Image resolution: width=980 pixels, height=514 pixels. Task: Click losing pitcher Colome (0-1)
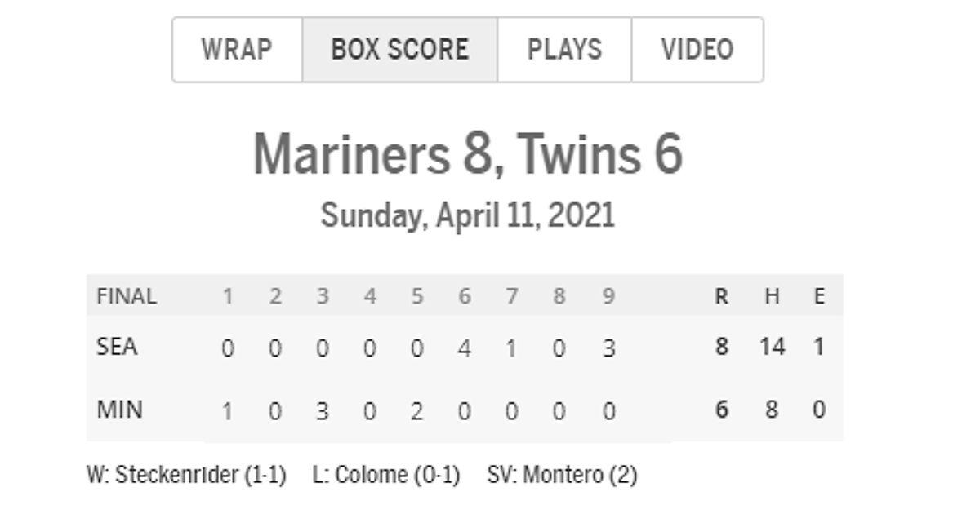point(386,474)
